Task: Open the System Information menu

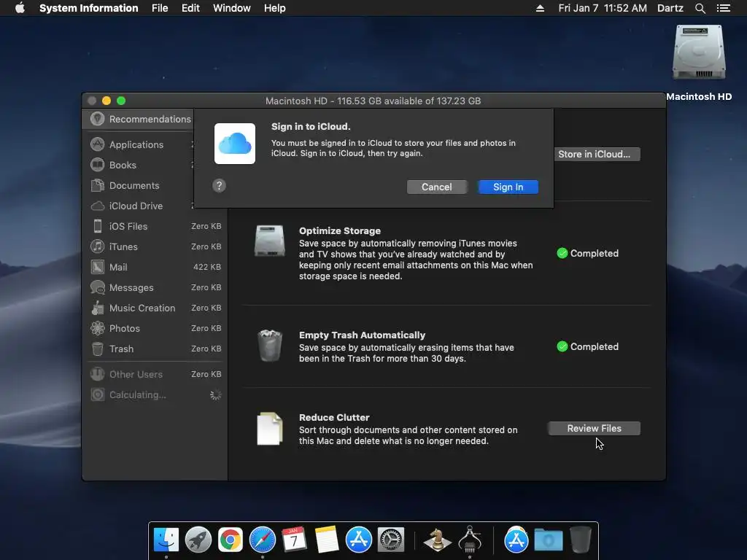Action: click(x=88, y=8)
